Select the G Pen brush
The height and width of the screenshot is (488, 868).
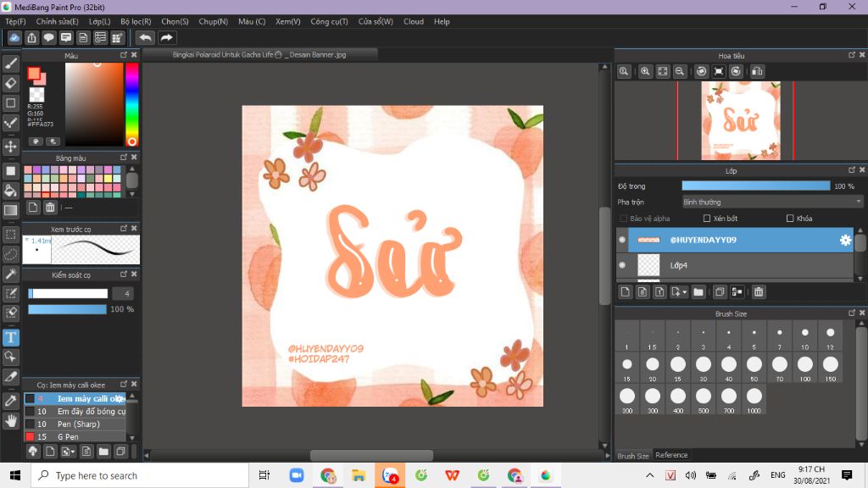(x=66, y=436)
